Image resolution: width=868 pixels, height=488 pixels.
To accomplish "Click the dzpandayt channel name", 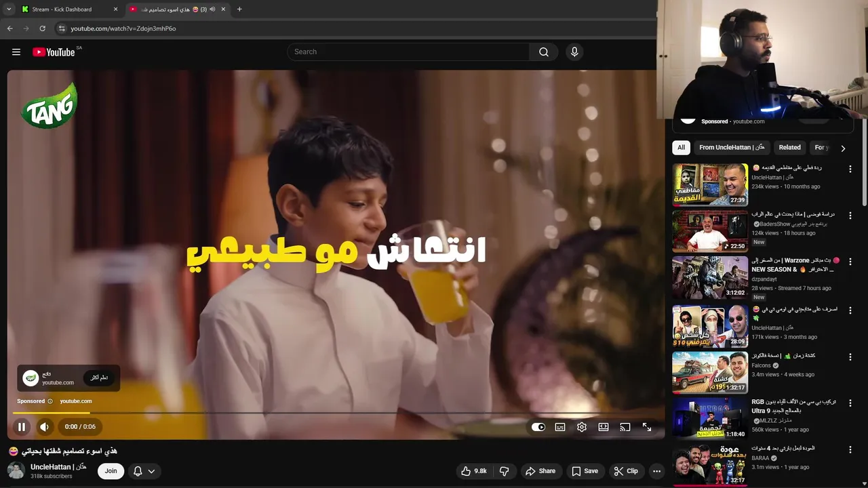I will pyautogui.click(x=764, y=279).
